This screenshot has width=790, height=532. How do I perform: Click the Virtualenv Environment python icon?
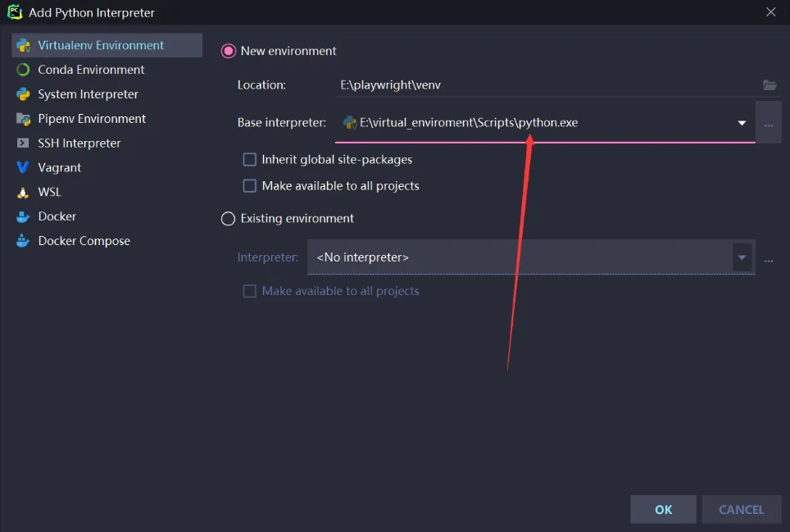coord(23,46)
